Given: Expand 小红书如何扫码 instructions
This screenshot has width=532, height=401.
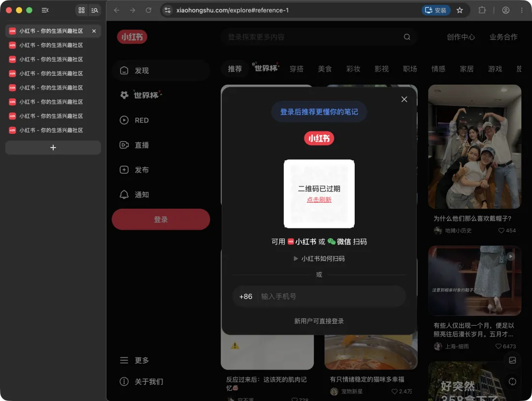Looking at the screenshot, I should tap(319, 259).
